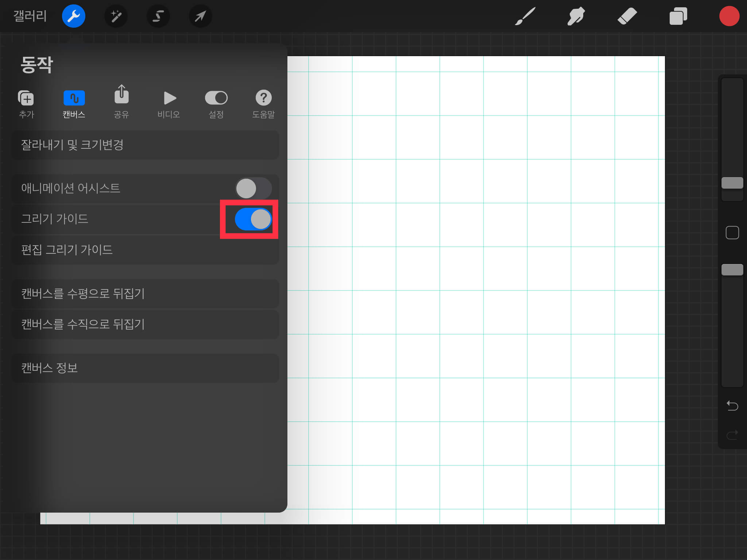The width and height of the screenshot is (747, 560).
Task: Disable the 그리기 가이드 switch
Action: (253, 219)
